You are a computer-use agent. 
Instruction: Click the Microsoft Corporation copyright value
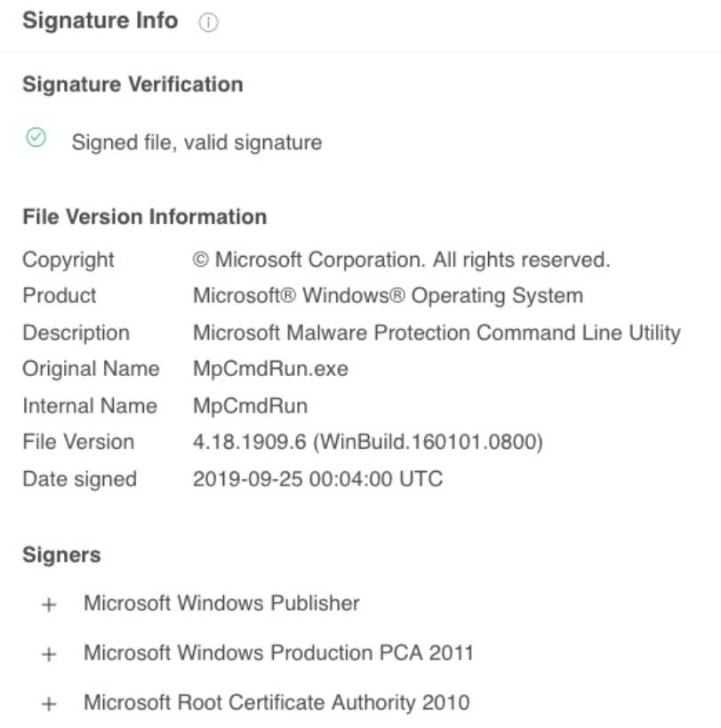(x=402, y=260)
